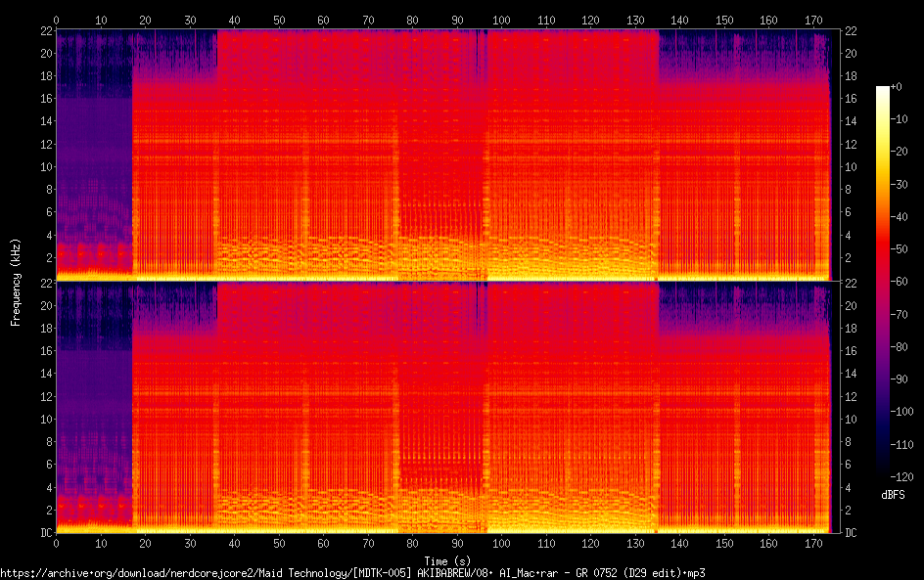Screen dimensions: 924x580
Task: Click the 100 tick on top time axis
Action: (501, 20)
